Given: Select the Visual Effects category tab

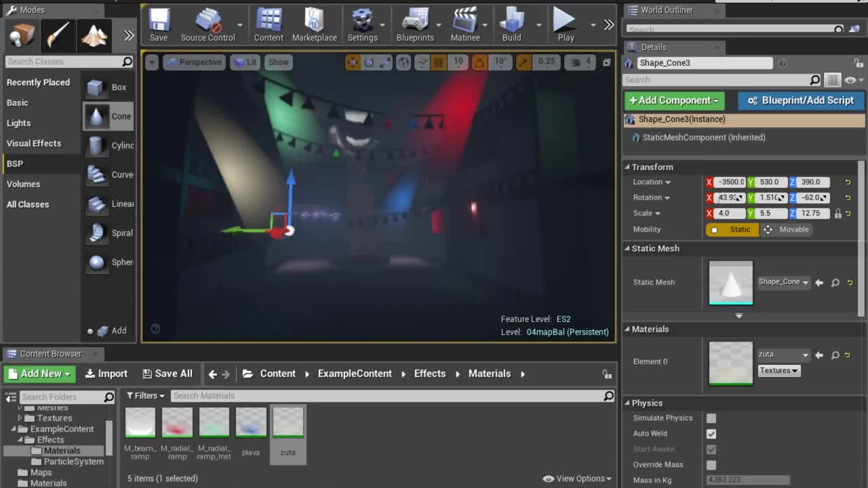Looking at the screenshot, I should pyautogui.click(x=34, y=144).
